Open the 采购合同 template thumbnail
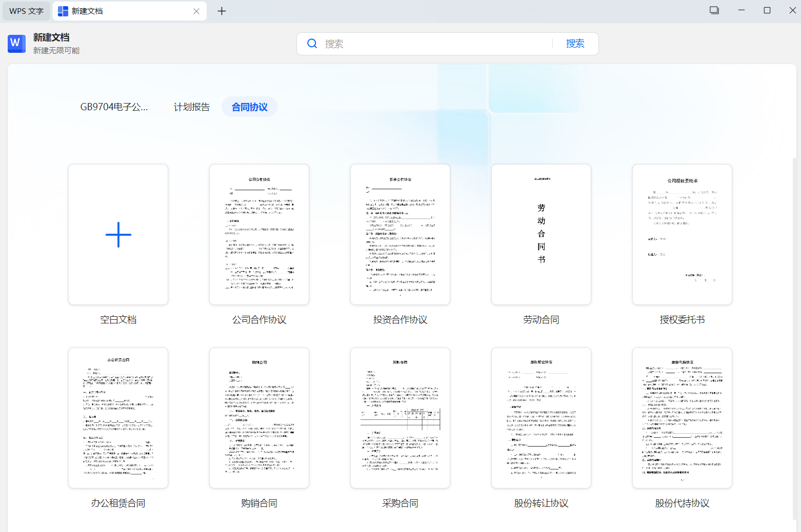This screenshot has height=532, width=801. pyautogui.click(x=400, y=418)
